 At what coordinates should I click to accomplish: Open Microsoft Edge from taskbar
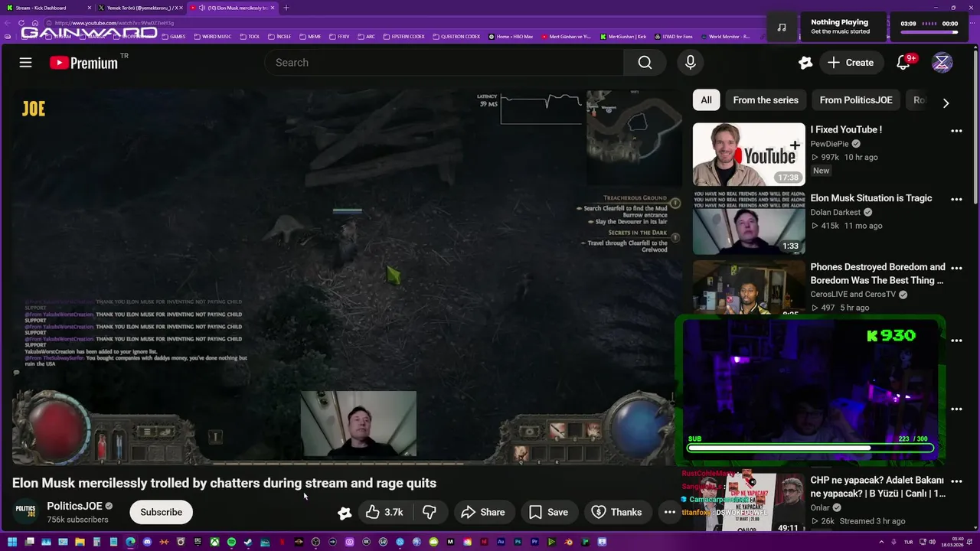(x=130, y=543)
